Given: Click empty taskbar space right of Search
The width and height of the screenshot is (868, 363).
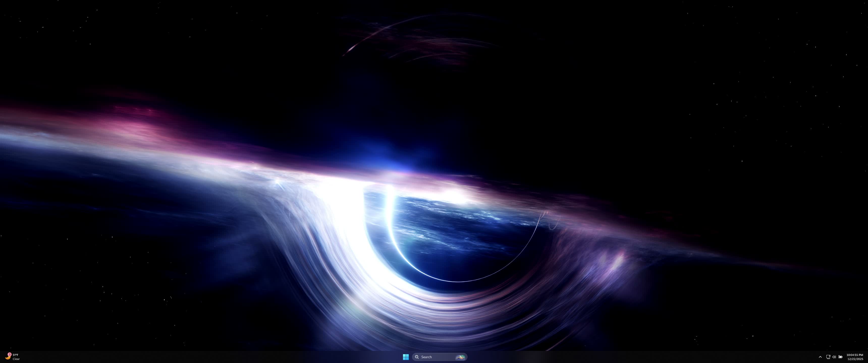Looking at the screenshot, I should tap(607, 357).
